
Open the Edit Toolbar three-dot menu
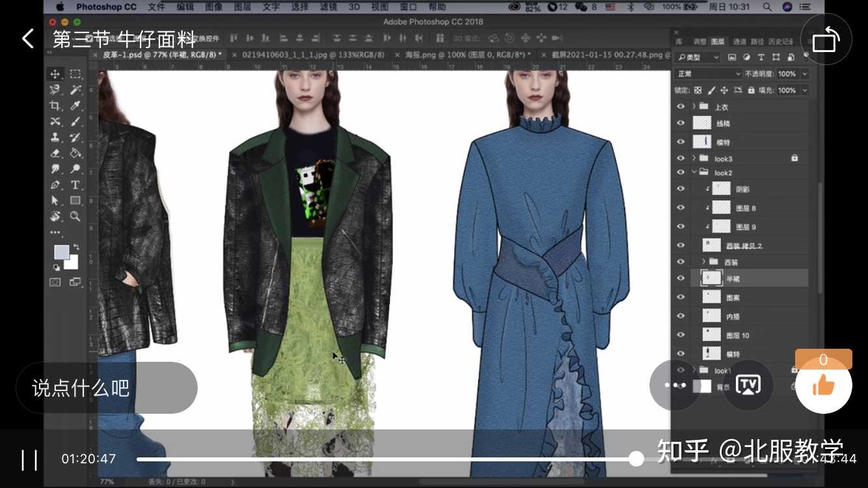pyautogui.click(x=55, y=232)
